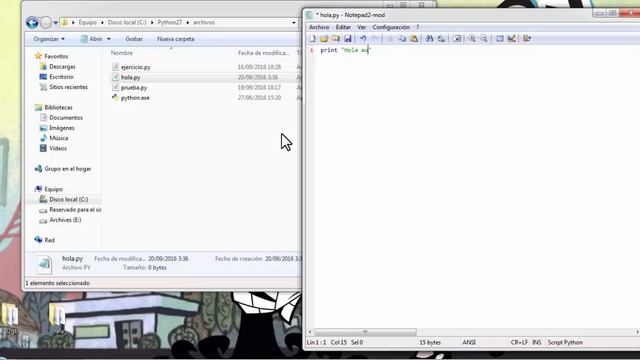Click ANSI encoding in Notepad2 status bar
Screen dimensions: 640x360
click(x=469, y=342)
